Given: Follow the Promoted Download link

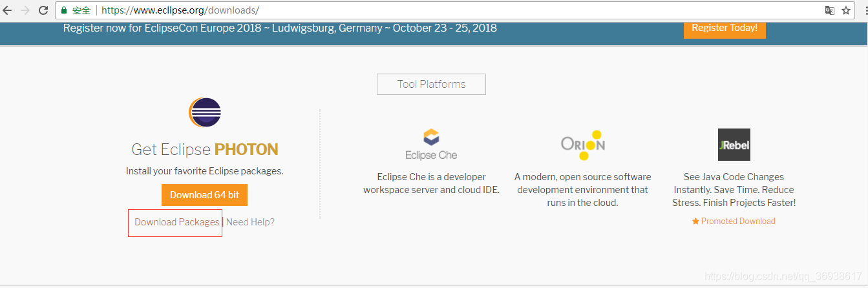Looking at the screenshot, I should (x=738, y=221).
